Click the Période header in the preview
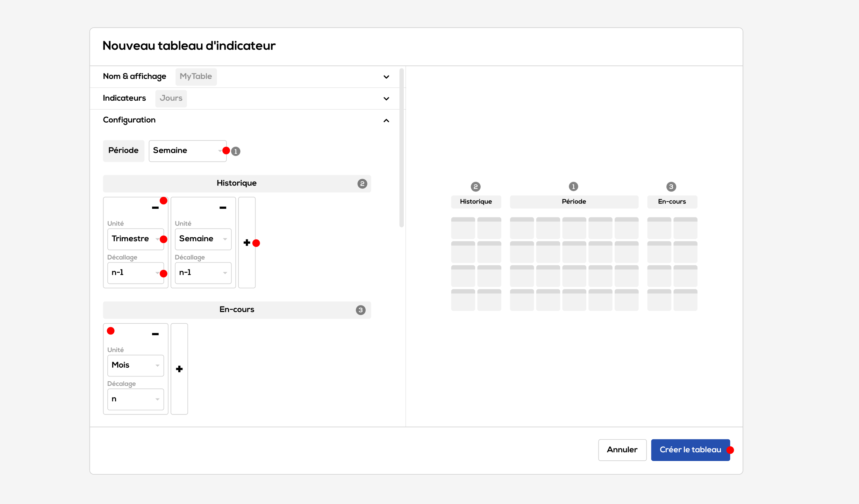 pos(574,202)
